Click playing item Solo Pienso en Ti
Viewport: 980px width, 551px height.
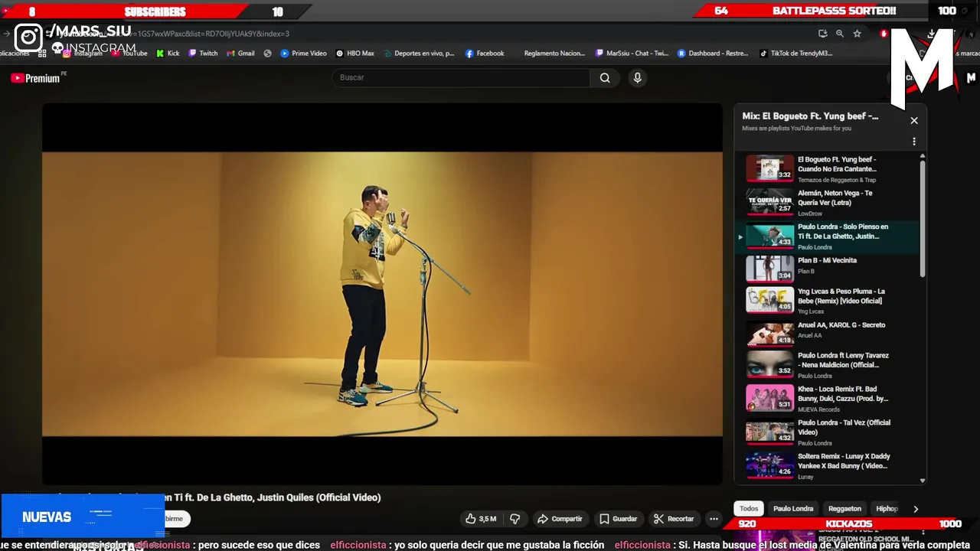tap(828, 236)
